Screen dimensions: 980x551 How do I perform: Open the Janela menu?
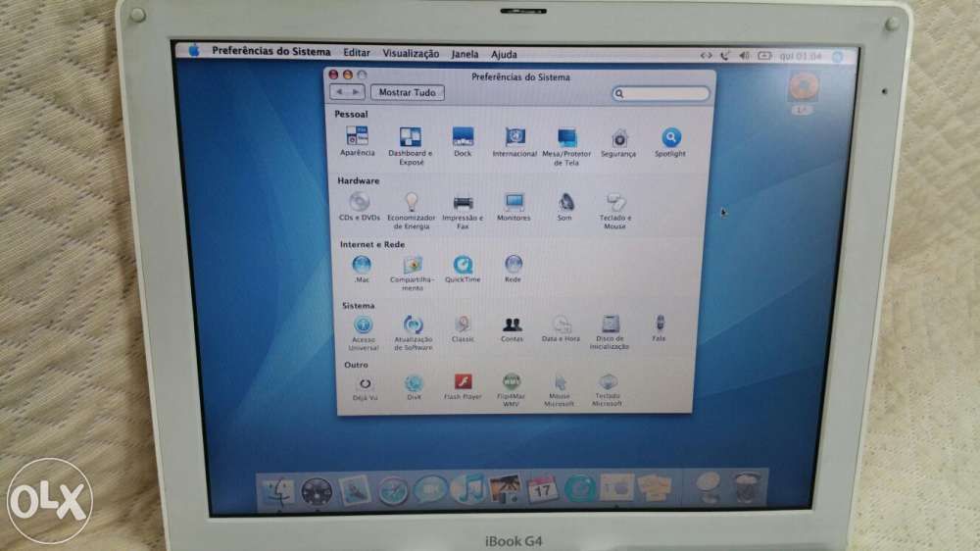tap(465, 54)
